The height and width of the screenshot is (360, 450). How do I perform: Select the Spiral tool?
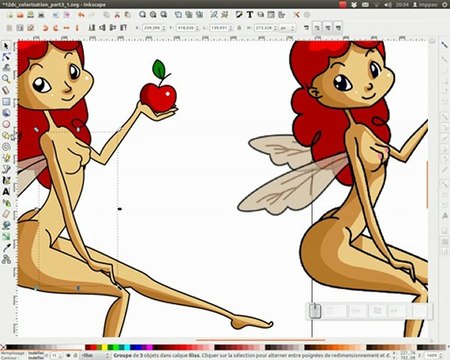coord(6,147)
